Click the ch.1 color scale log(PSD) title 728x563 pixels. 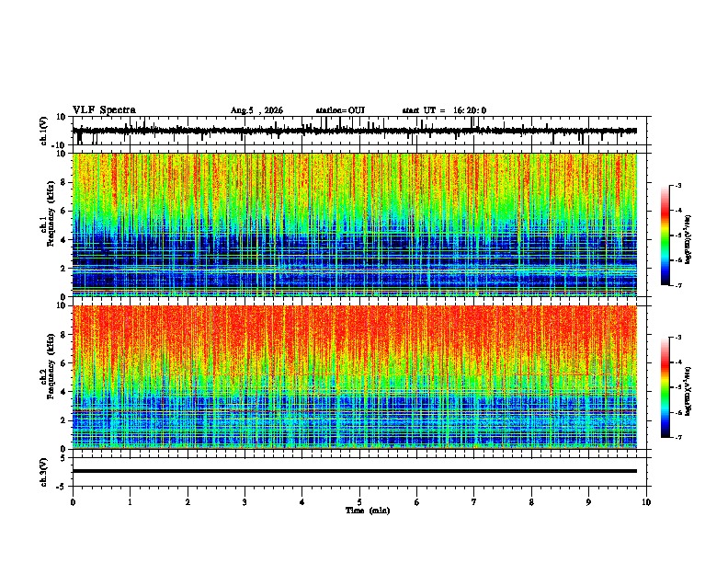(x=688, y=239)
